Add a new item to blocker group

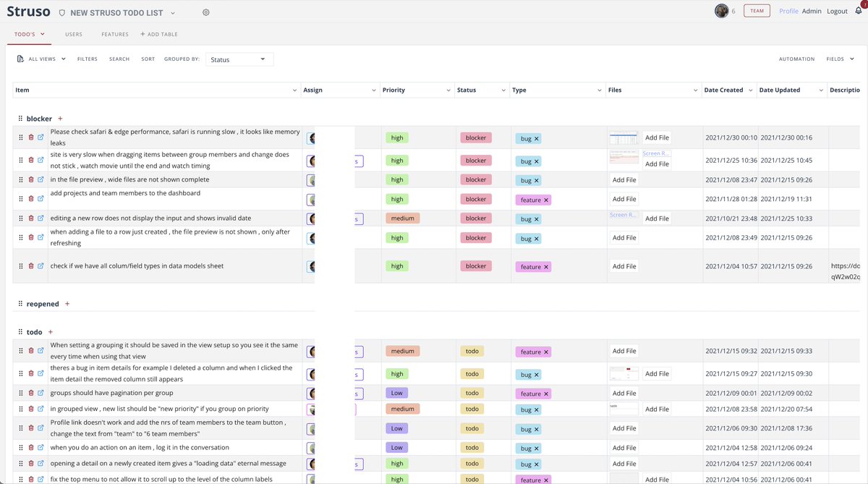[x=60, y=119]
